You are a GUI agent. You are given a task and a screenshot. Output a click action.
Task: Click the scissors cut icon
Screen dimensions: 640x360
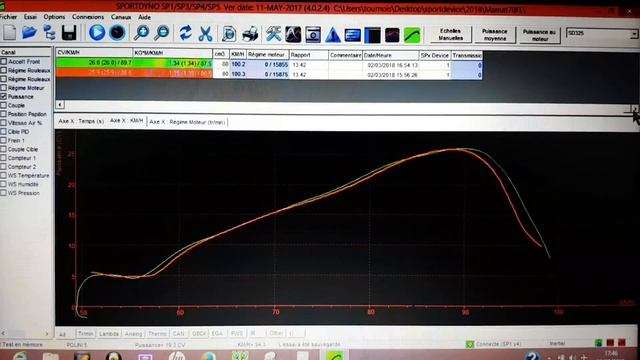point(205,33)
